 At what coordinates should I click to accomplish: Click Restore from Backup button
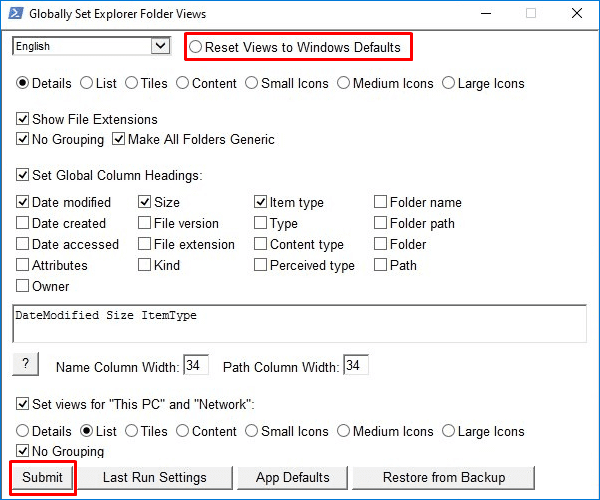click(443, 477)
